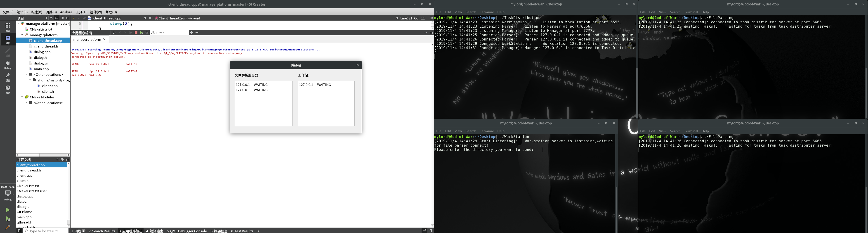Open the Welcome (欢迎) mode in sidebar

[x=8, y=27]
